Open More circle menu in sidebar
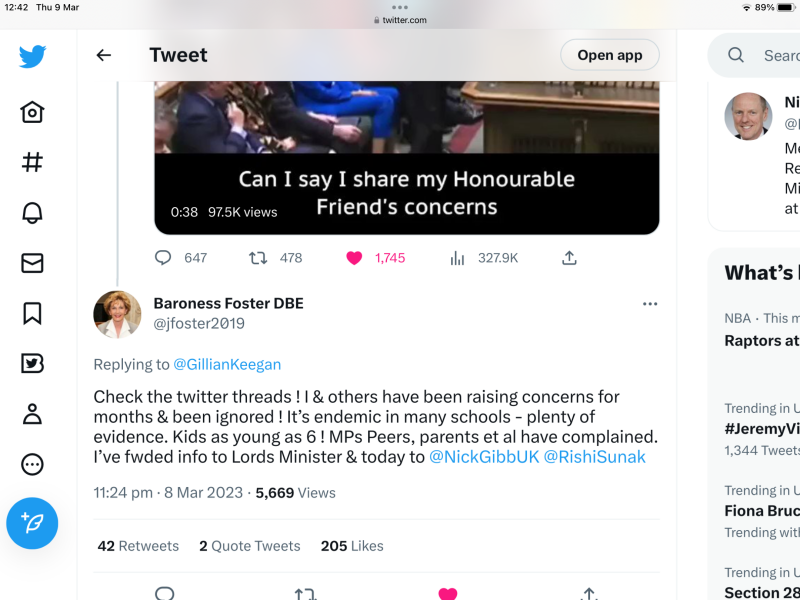800x600 pixels. click(x=32, y=464)
